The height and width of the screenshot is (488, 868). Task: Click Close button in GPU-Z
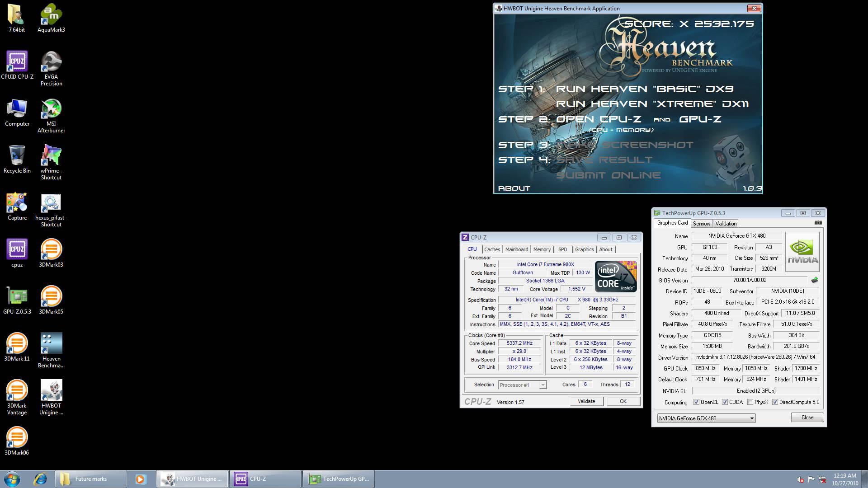tap(807, 418)
